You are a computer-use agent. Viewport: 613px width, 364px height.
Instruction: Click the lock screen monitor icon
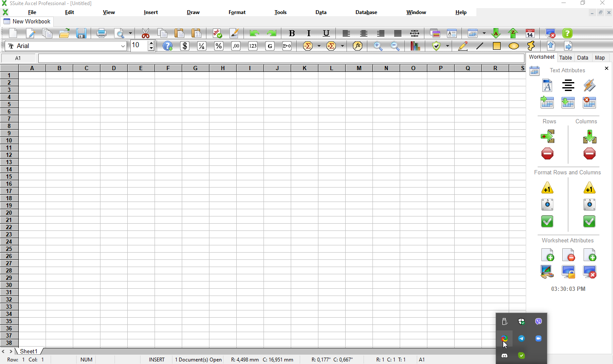568,272
